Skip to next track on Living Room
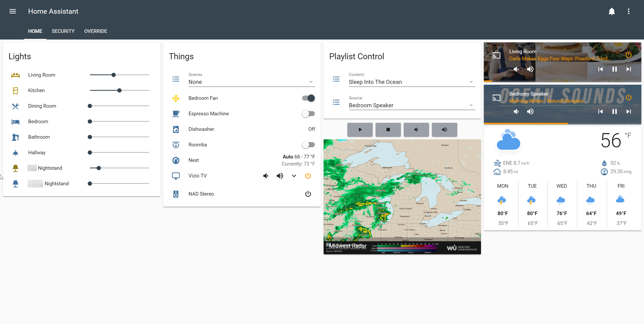 (x=629, y=69)
